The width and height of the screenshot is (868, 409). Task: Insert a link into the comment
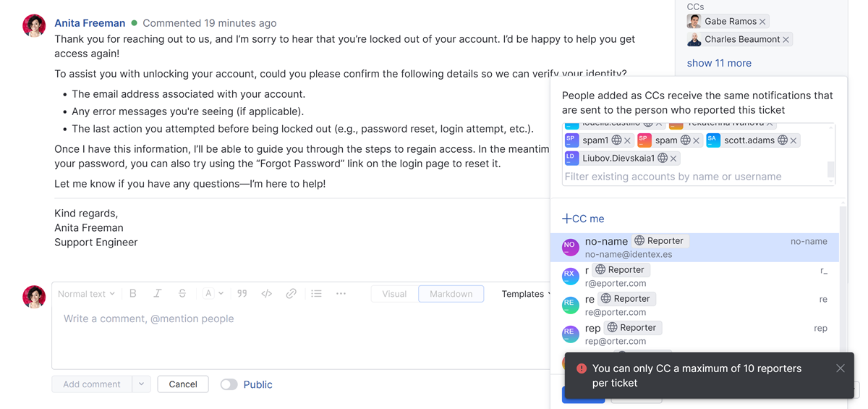pos(292,294)
